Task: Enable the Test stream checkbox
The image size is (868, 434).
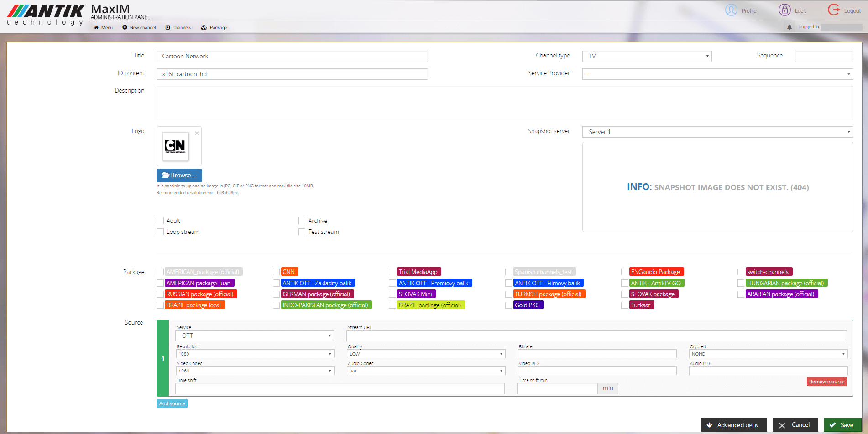Action: click(302, 232)
